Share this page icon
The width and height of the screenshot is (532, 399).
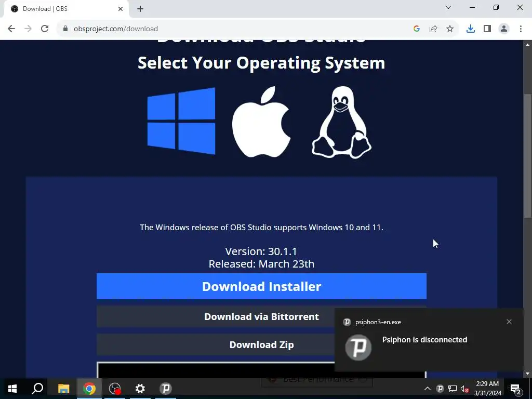point(433,29)
